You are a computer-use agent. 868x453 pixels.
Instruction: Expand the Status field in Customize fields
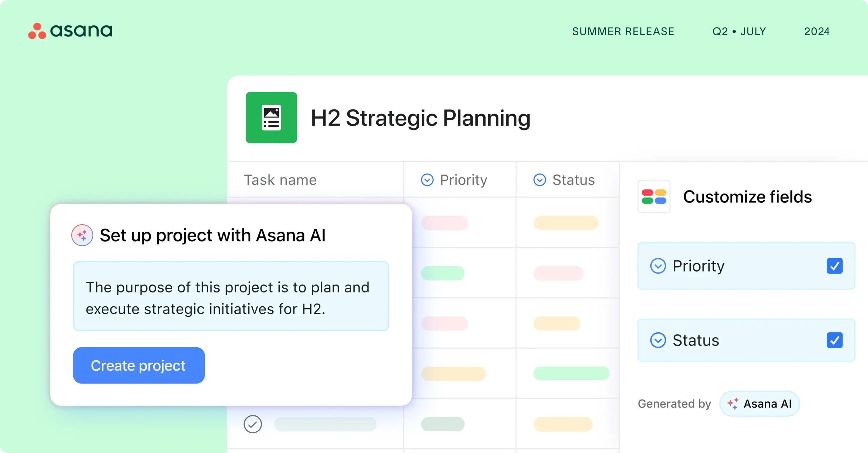(x=658, y=340)
